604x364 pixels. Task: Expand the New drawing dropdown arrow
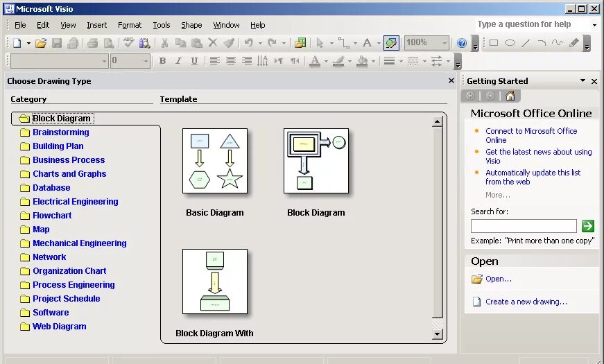click(x=28, y=43)
